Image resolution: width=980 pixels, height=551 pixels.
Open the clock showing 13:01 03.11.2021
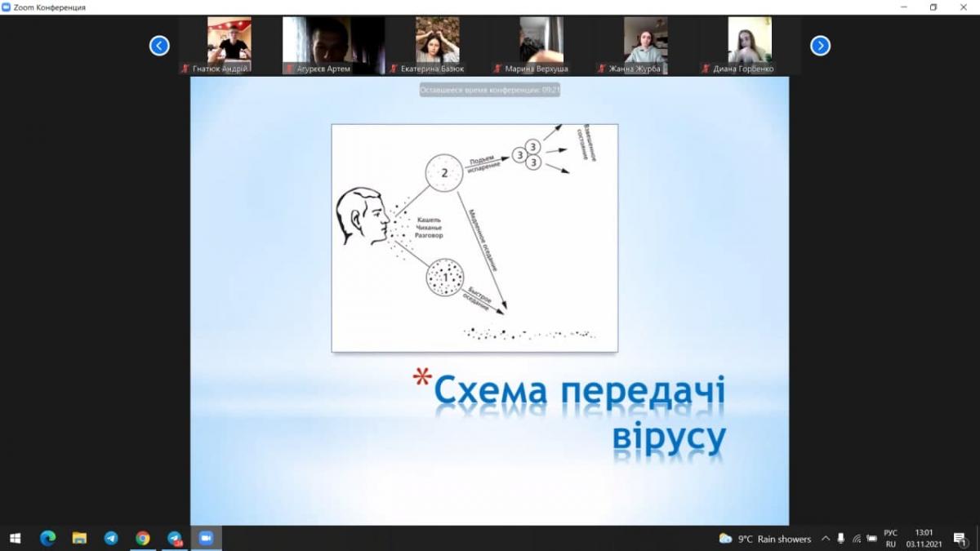924,538
